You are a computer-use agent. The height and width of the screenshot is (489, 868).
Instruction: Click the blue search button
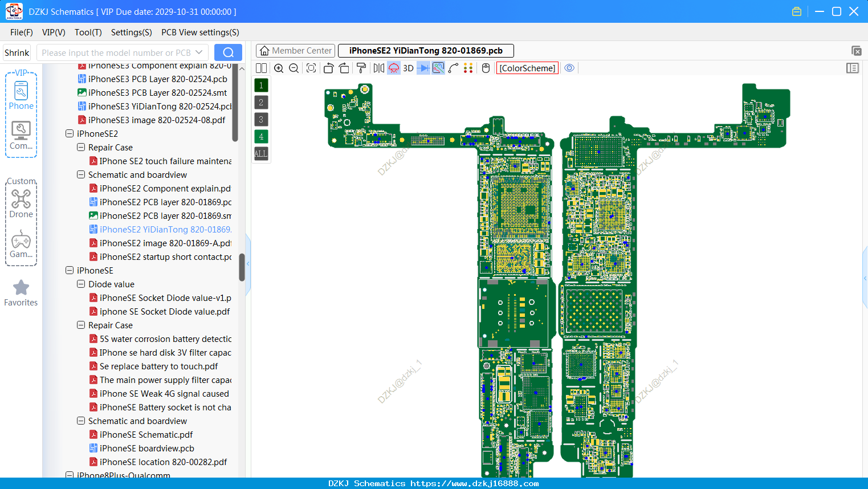(228, 52)
